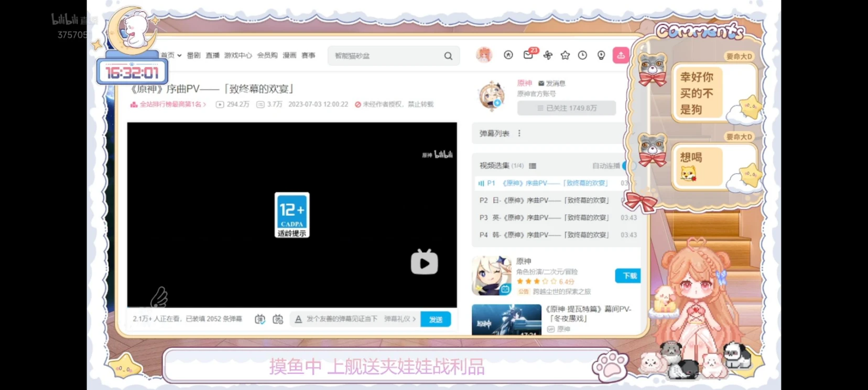Viewport: 868px width, 390px height.
Task: Open danmaku list three-dot menu
Action: [519, 133]
